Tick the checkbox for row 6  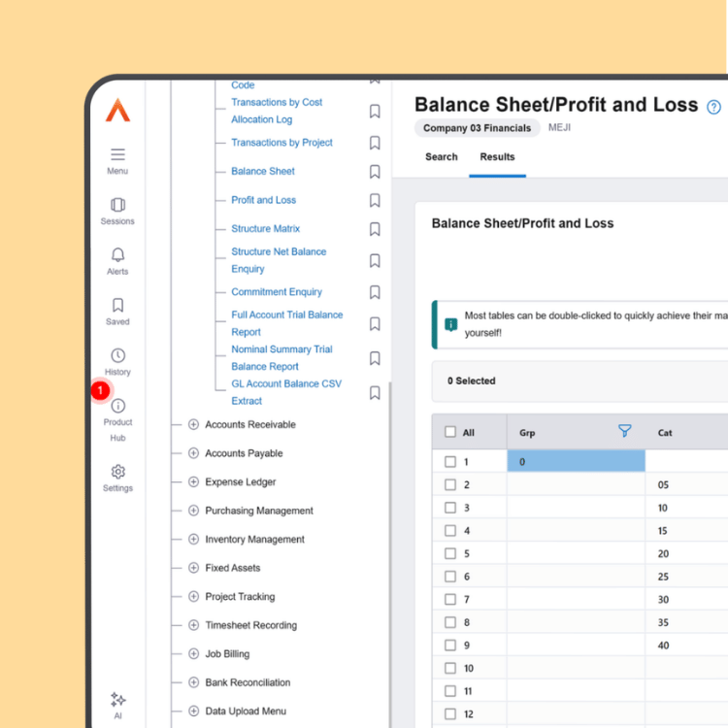450,577
